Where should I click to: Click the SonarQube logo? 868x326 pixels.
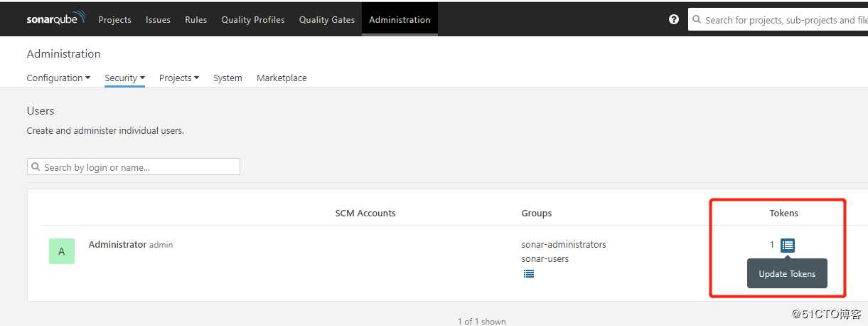tap(56, 19)
